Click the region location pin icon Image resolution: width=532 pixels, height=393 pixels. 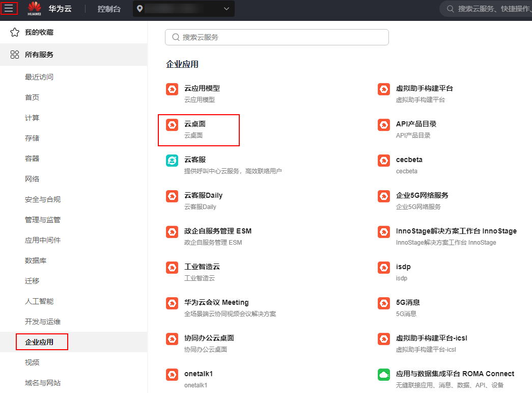139,9
